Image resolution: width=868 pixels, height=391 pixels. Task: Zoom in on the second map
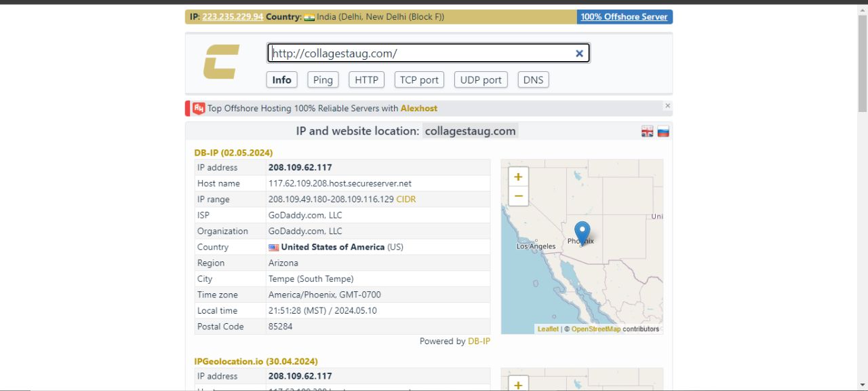tap(518, 384)
